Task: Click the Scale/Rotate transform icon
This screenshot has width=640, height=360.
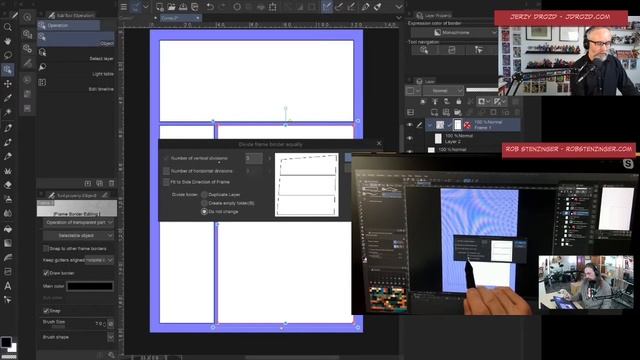Action: coord(272,7)
